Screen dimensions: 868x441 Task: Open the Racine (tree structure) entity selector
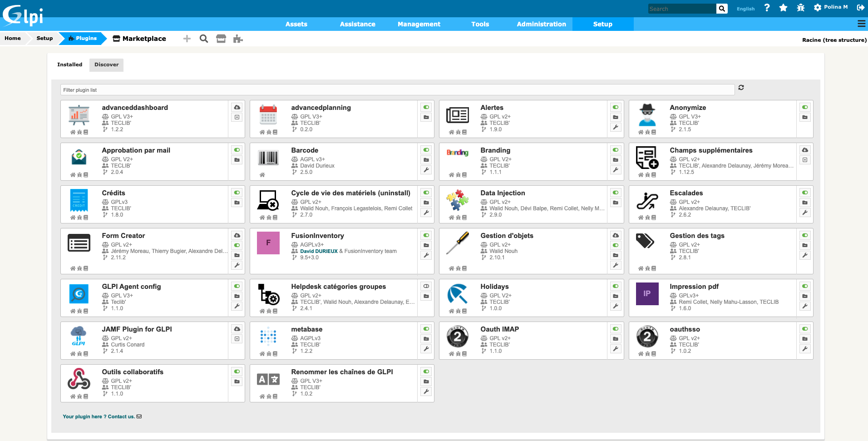834,40
